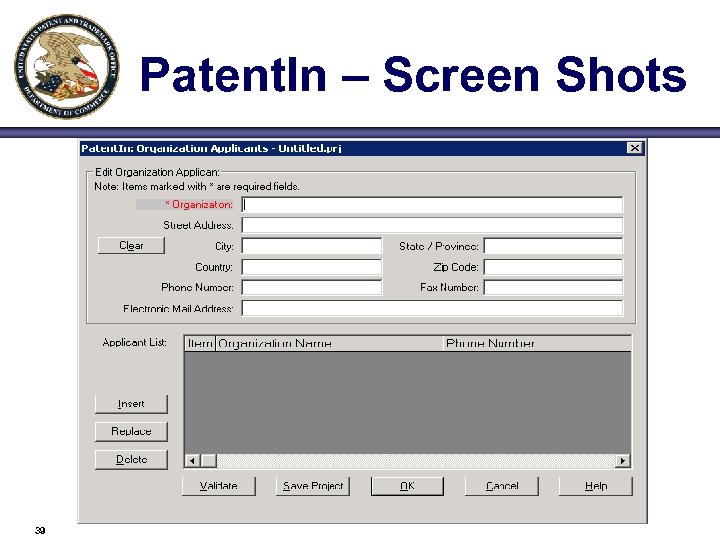This screenshot has height=540, width=720.
Task: Click the applicant list right scroll arrow
Action: 623,461
